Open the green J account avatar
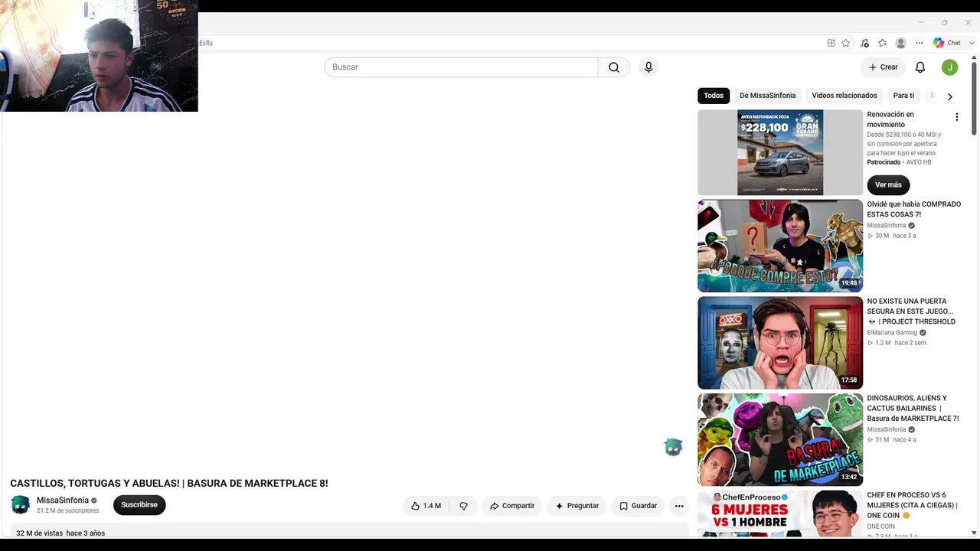This screenshot has height=551, width=980. [x=949, y=67]
